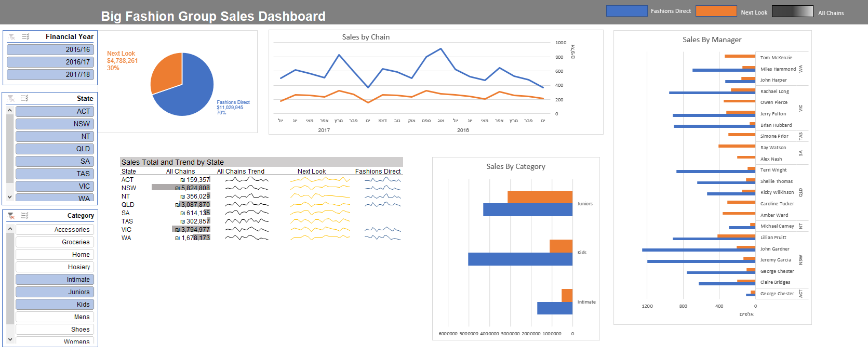Filter the State slicer to ACT
Viewport: 868px width, 355px height.
[x=55, y=111]
